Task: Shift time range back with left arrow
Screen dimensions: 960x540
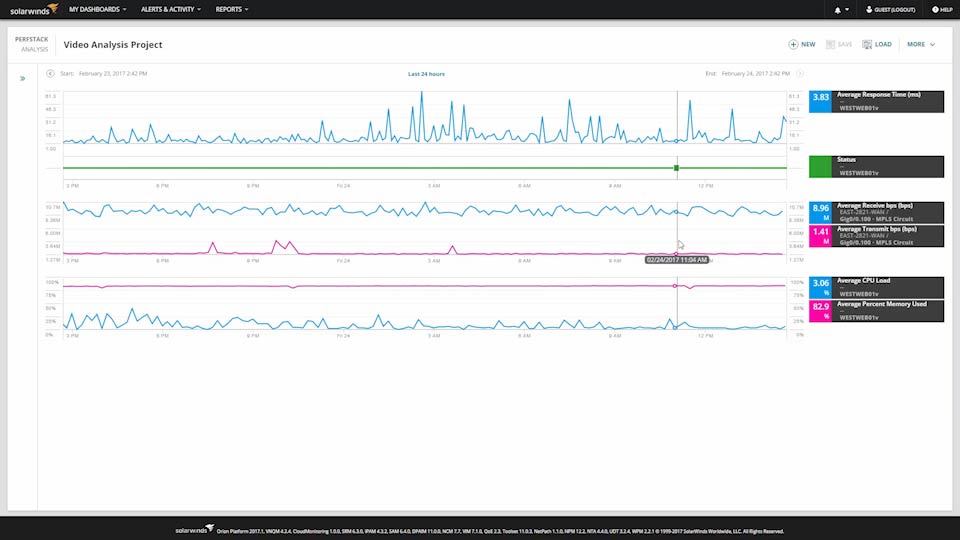Action: (x=50, y=73)
